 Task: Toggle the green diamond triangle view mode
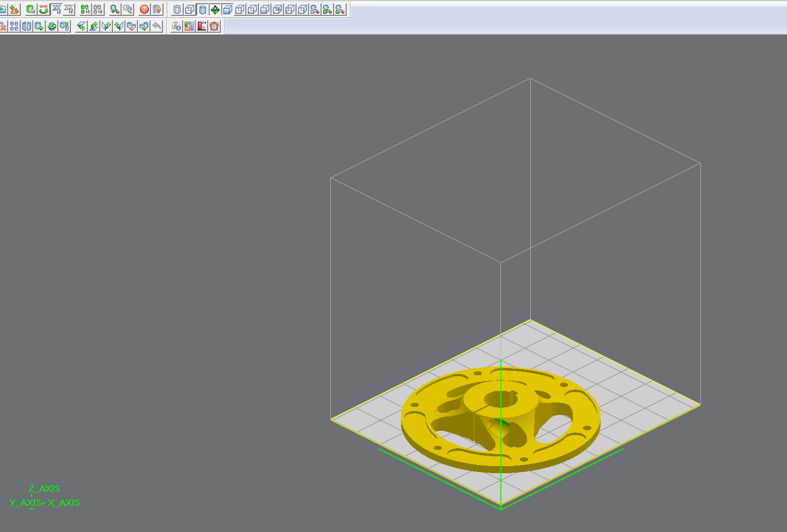click(x=215, y=9)
